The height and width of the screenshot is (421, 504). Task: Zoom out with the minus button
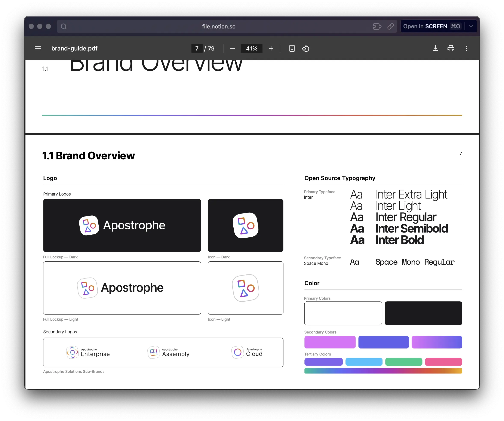[232, 49]
